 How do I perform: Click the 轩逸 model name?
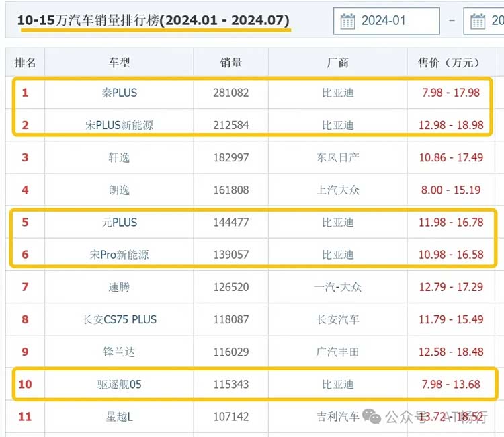(119, 157)
